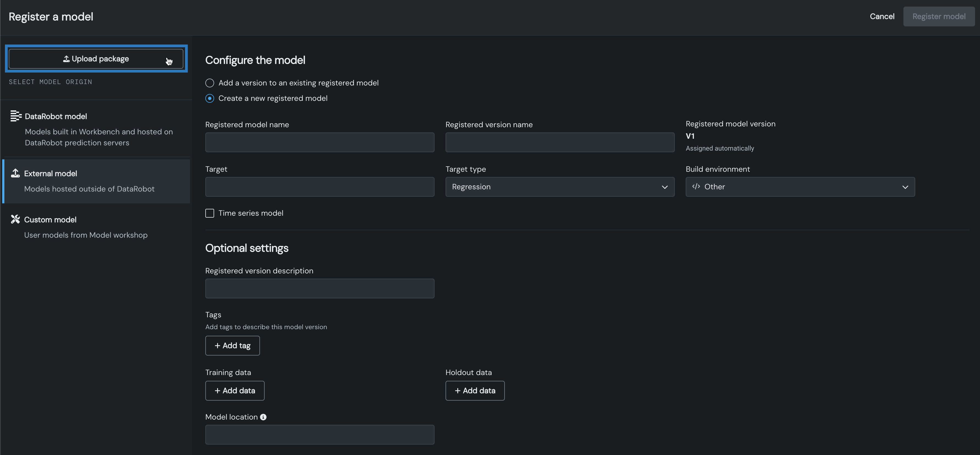Screen dimensions: 980x455
Task: Open the Target type Regression dropdown
Action: point(560,187)
